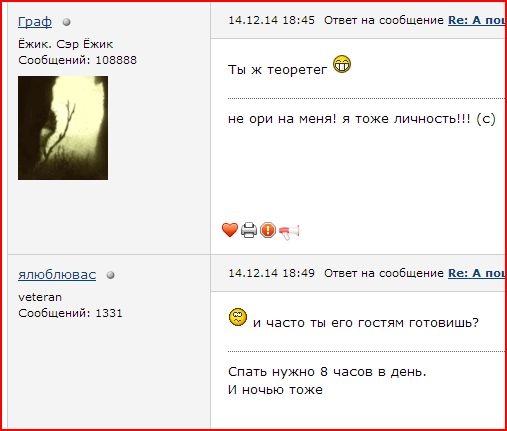Click Граф's avatar image
The width and height of the screenshot is (507, 431).
pos(63,128)
